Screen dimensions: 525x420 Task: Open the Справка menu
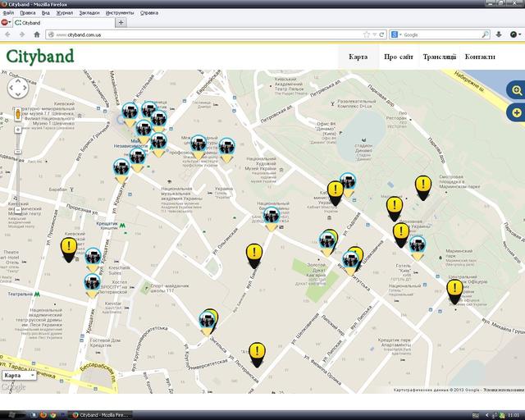coord(149,13)
